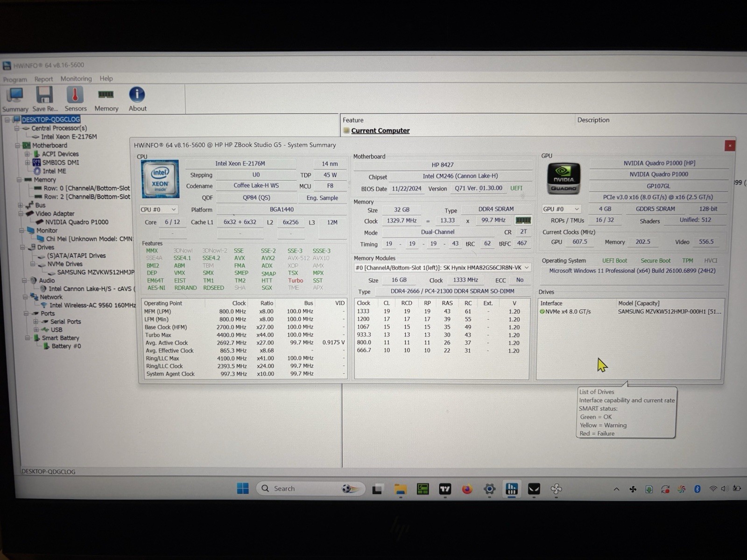Open Task View from the taskbar

[377, 489]
